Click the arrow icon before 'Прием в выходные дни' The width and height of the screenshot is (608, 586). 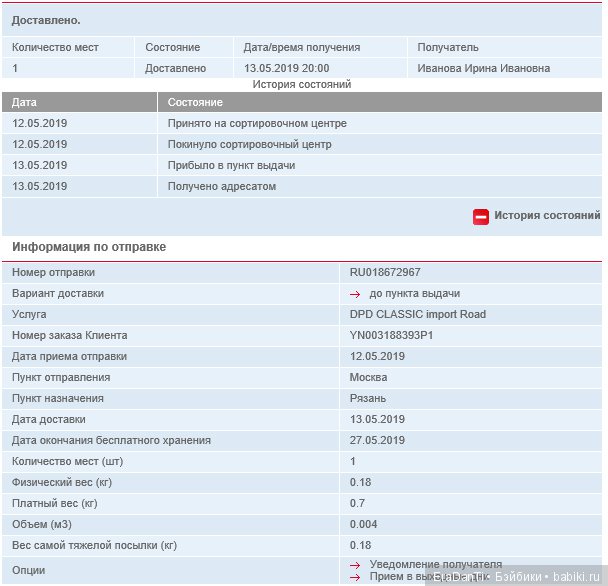[x=355, y=577]
